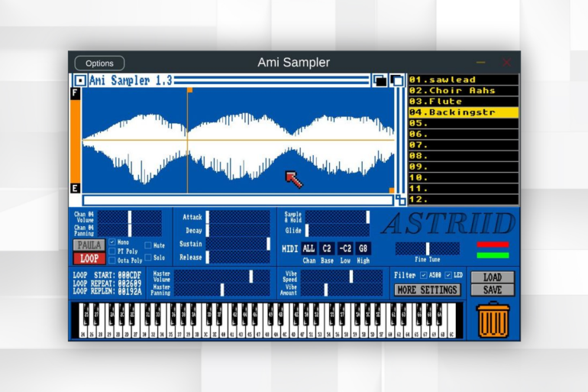Click the Amiga close gadget left of the Ami Sampler 1.3 title
Viewport: 588px width, 392px height.
point(80,80)
